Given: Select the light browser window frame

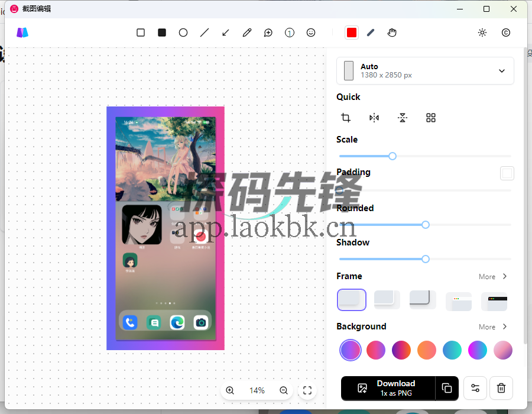Looking at the screenshot, I should pyautogui.click(x=458, y=301).
